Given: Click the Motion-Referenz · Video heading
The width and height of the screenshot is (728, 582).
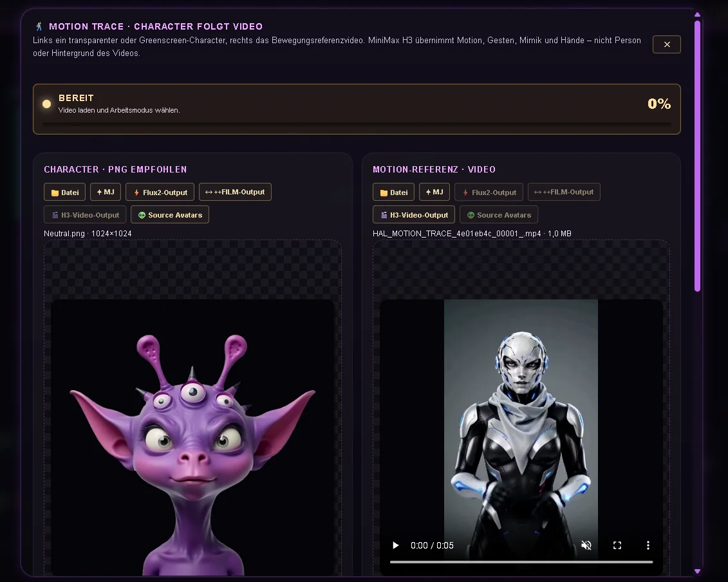Looking at the screenshot, I should coord(434,169).
